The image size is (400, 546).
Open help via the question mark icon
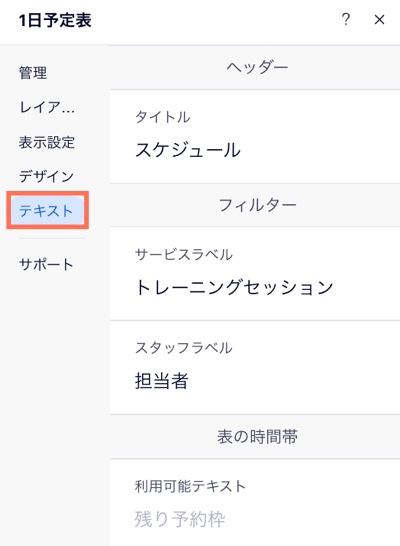345,20
